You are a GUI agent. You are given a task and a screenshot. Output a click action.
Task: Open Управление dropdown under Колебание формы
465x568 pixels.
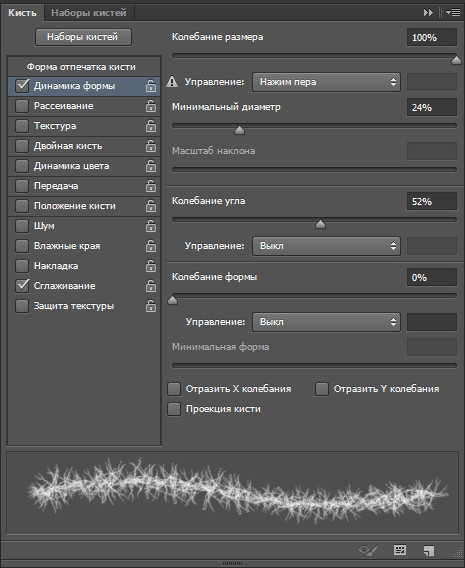coord(326,322)
